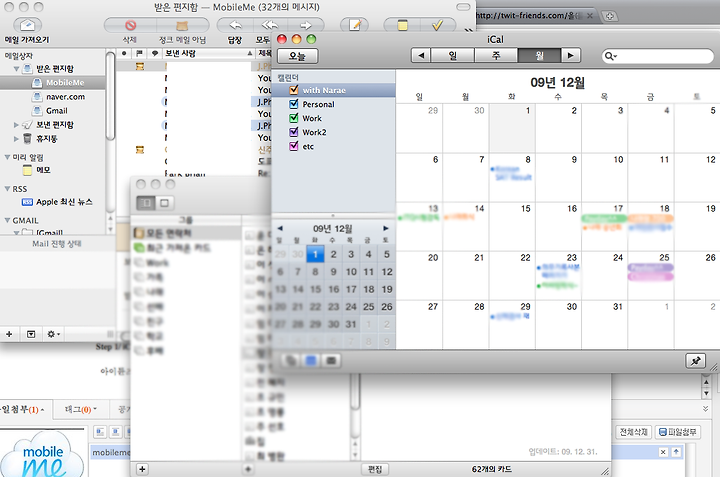
Task: Click the notifications icon in iCal bottom bar
Action: pyautogui.click(x=331, y=361)
